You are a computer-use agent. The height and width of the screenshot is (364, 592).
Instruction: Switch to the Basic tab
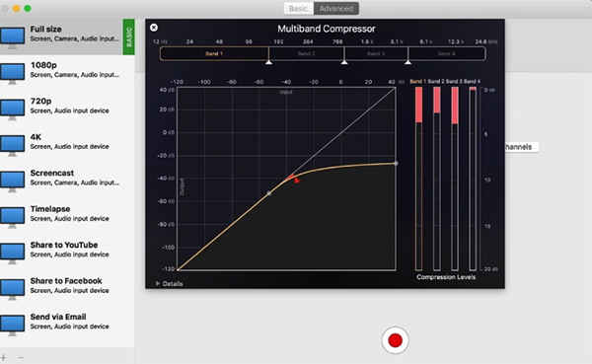click(x=298, y=8)
